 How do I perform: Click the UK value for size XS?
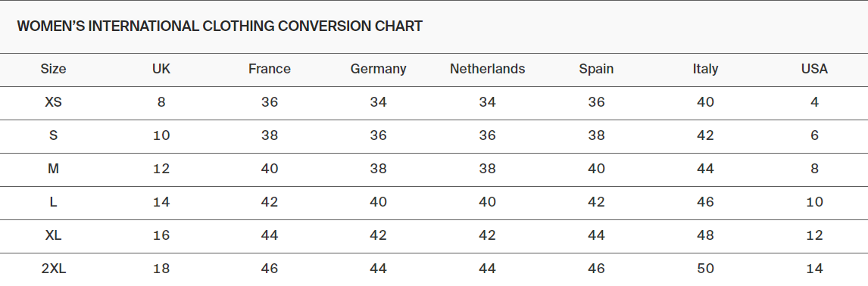(161, 102)
